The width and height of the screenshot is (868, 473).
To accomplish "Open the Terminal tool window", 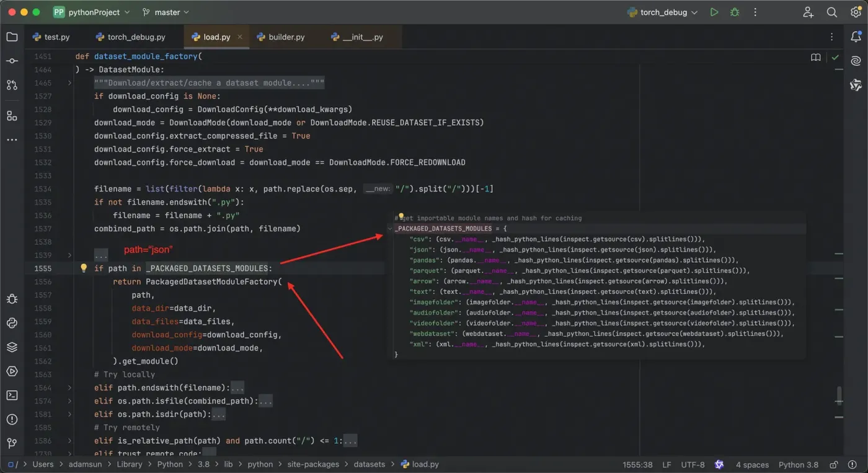I will click(x=12, y=395).
